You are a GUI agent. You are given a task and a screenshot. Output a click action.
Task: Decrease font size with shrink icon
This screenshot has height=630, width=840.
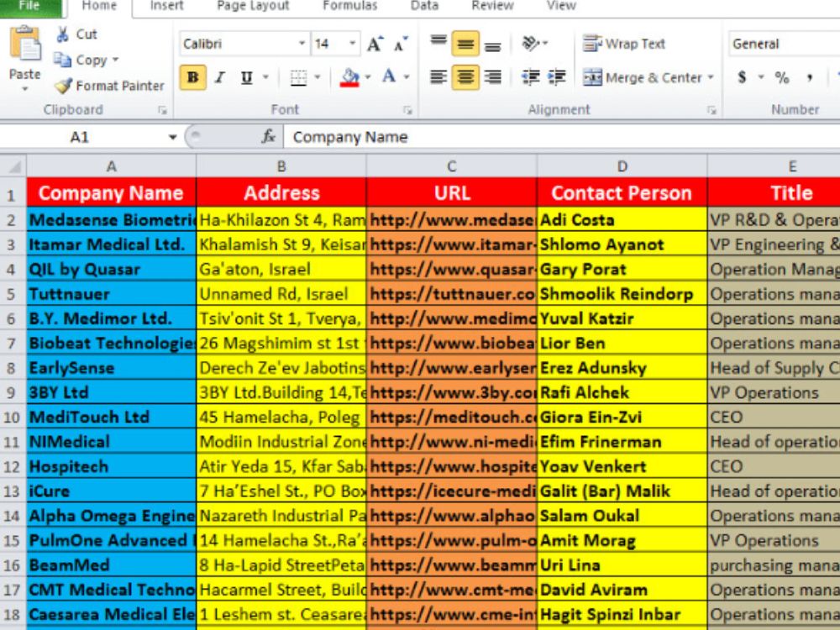point(400,44)
